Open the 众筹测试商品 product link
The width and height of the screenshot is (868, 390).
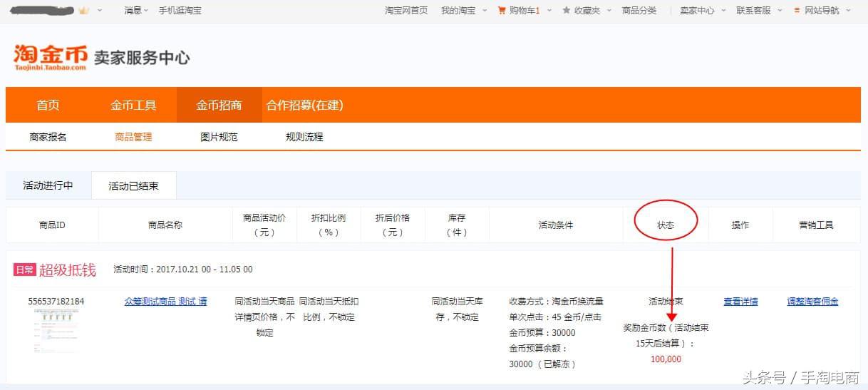point(166,302)
